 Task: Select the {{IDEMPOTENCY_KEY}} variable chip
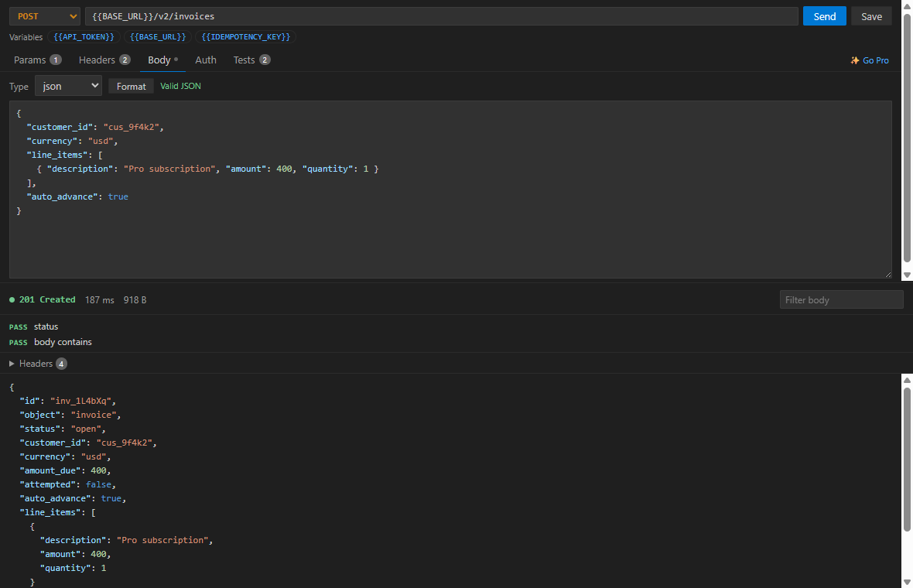246,36
